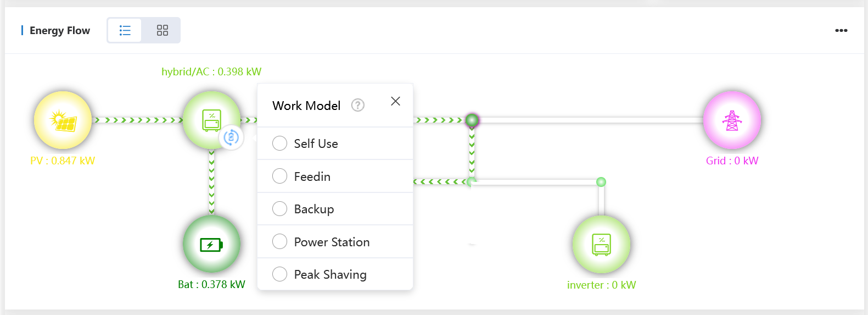The width and height of the screenshot is (868, 315).
Task: Click the hybrid/AC inverter icon
Action: (x=211, y=119)
